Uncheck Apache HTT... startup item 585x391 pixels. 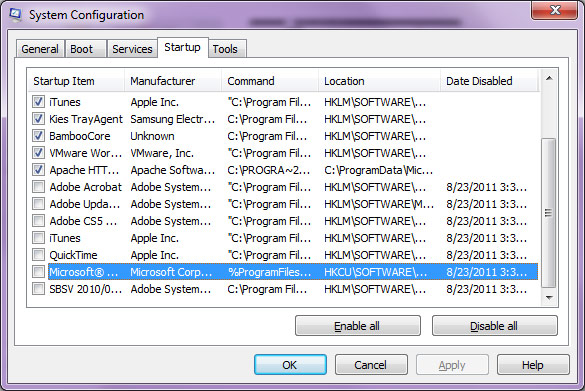tap(38, 170)
